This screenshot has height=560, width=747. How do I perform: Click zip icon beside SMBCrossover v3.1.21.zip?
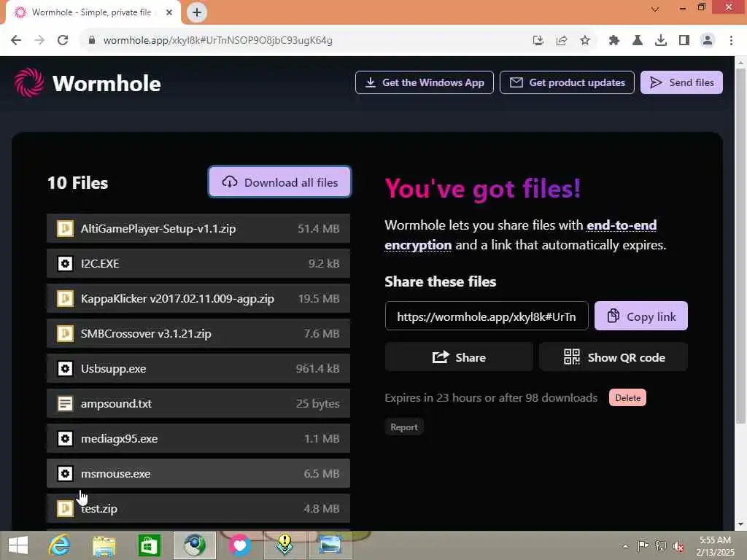coord(65,333)
